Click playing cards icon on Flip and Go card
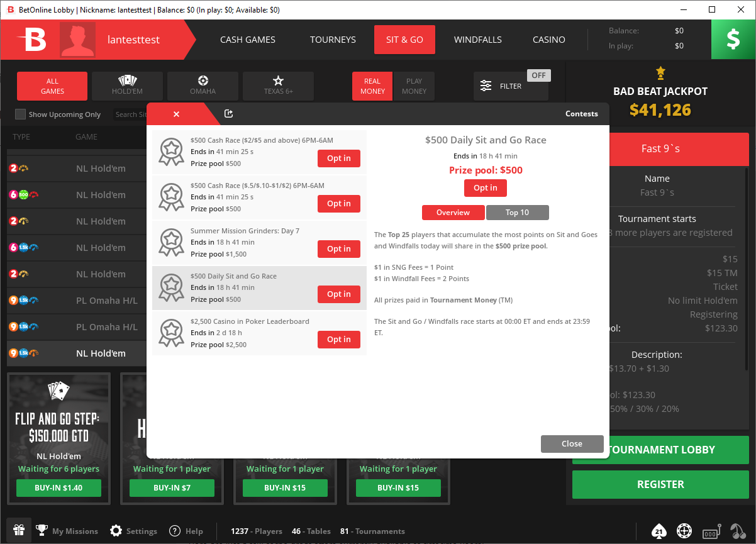 point(58,392)
